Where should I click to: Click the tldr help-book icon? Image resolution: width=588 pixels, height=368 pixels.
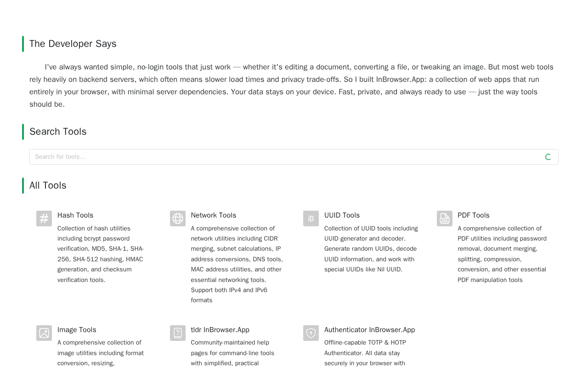[178, 333]
